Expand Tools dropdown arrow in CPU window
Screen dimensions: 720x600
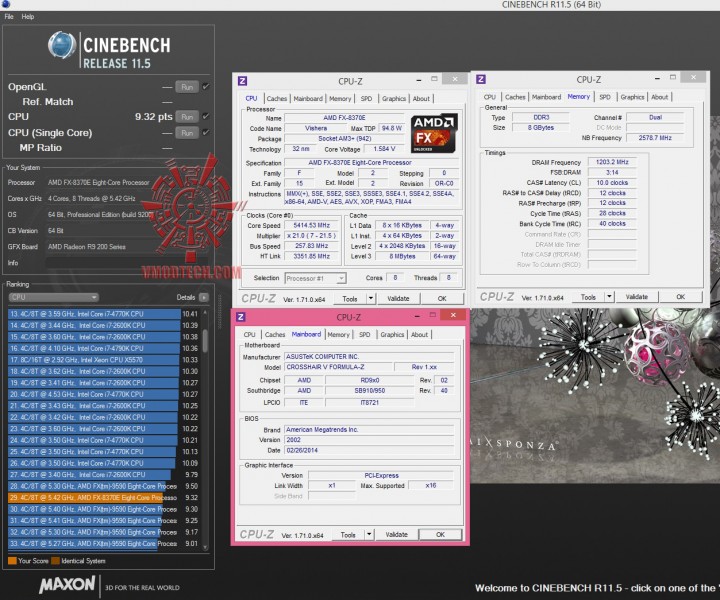click(x=371, y=298)
